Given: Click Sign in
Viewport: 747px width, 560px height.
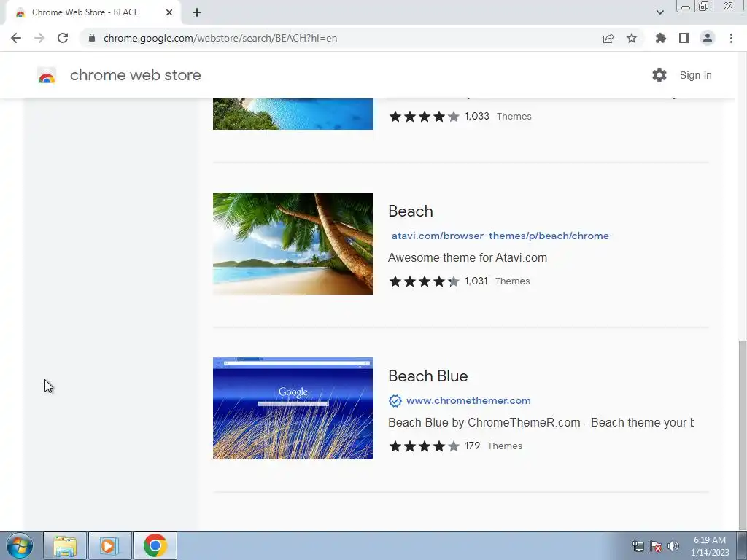Looking at the screenshot, I should [x=695, y=75].
